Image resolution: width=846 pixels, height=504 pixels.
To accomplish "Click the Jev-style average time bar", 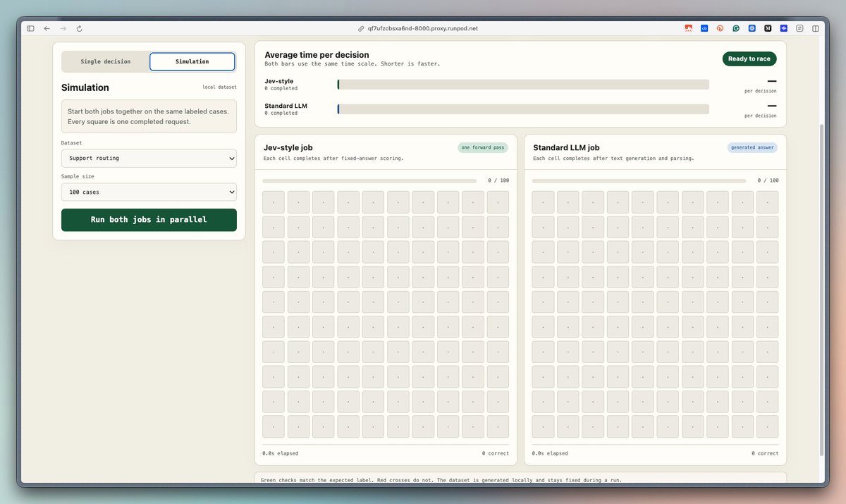I will tap(523, 85).
